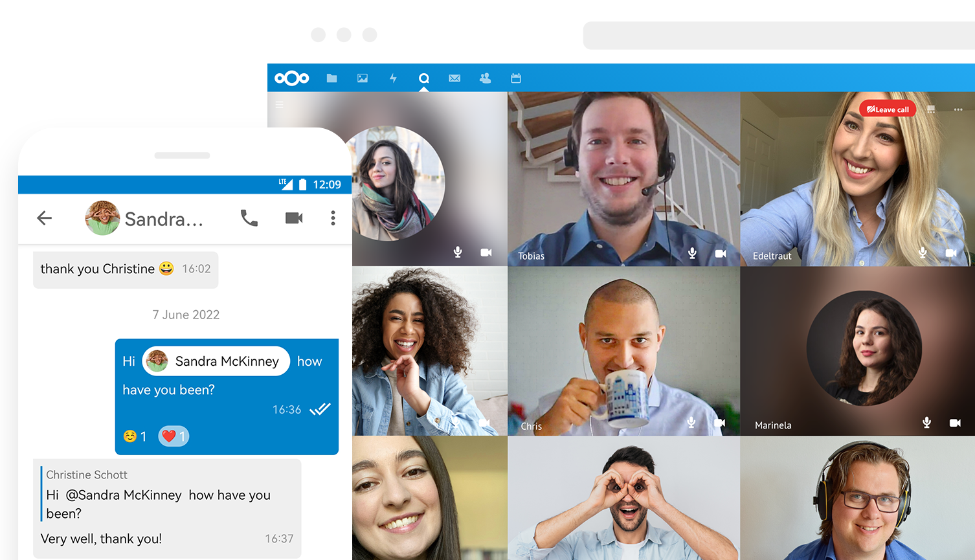975x560 pixels.
Task: Disable Chris's camera
Action: [x=719, y=422]
